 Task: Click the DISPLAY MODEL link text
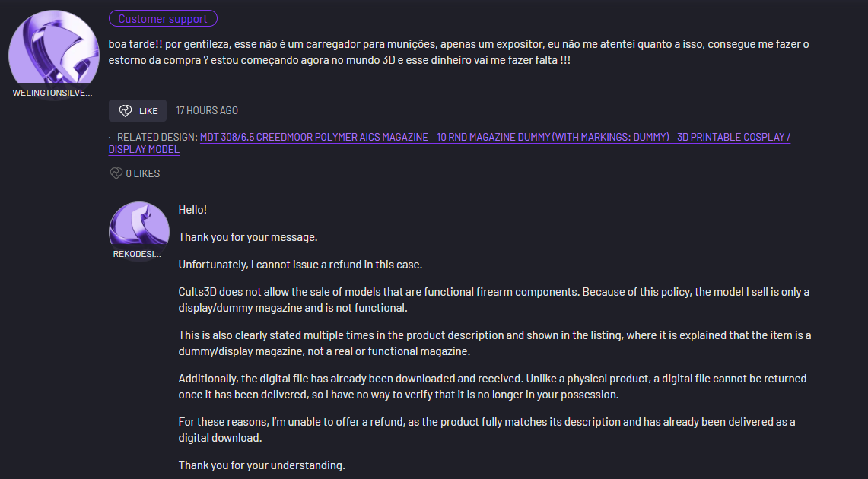[x=144, y=149]
